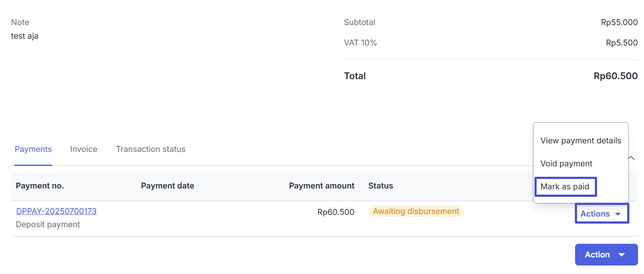Click the white caret on blue Action button
644x274 pixels.
pos(621,255)
